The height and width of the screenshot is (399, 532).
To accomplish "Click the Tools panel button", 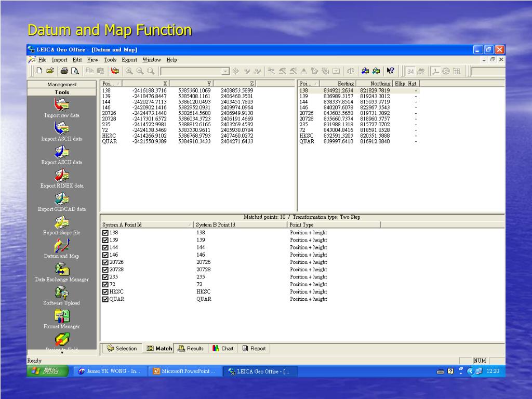I will coord(62,92).
